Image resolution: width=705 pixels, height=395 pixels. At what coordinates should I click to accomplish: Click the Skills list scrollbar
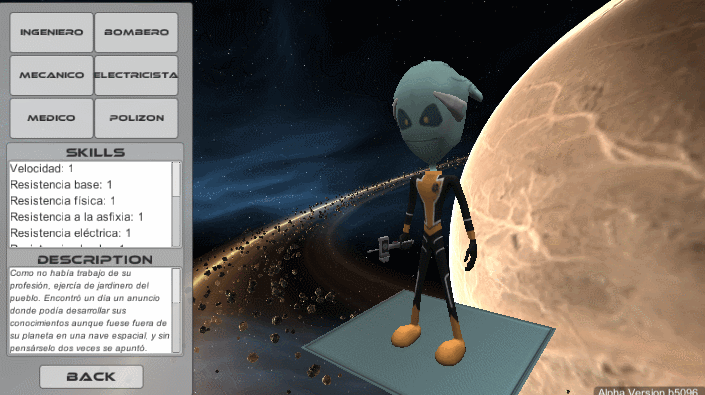coord(176,204)
